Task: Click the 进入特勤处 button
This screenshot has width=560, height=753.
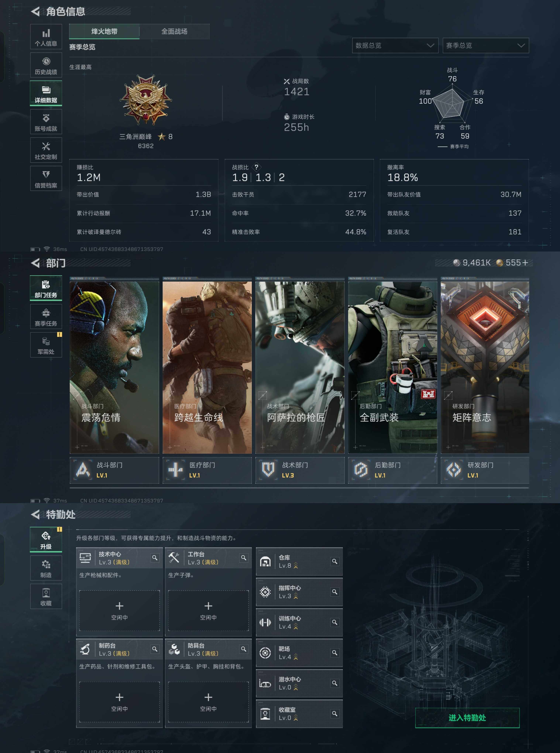Action: (467, 717)
